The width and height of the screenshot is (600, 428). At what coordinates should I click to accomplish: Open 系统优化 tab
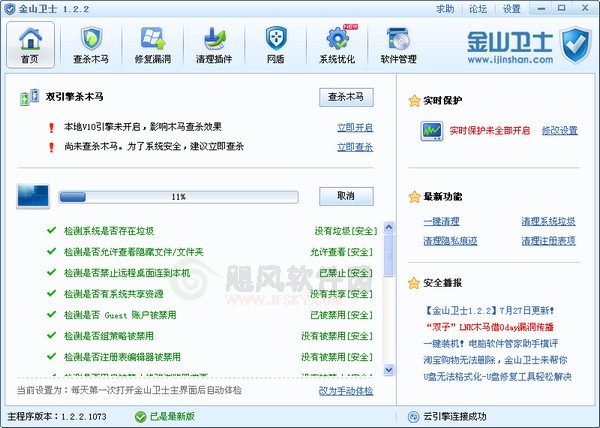click(x=337, y=45)
